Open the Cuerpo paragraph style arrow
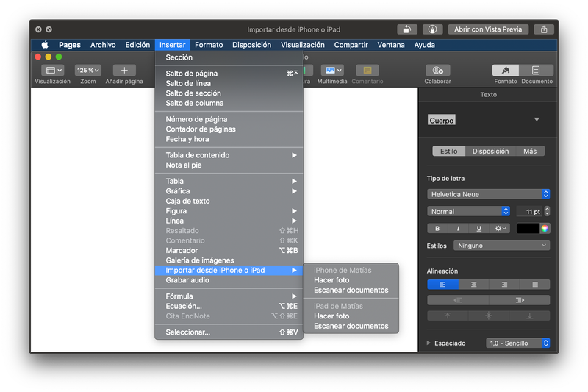This screenshot has height=392, width=588. [537, 119]
